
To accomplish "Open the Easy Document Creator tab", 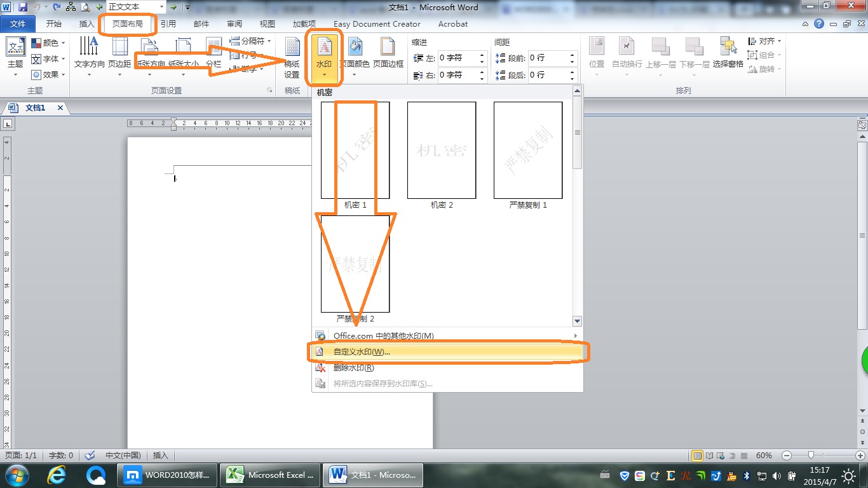I will tap(377, 24).
